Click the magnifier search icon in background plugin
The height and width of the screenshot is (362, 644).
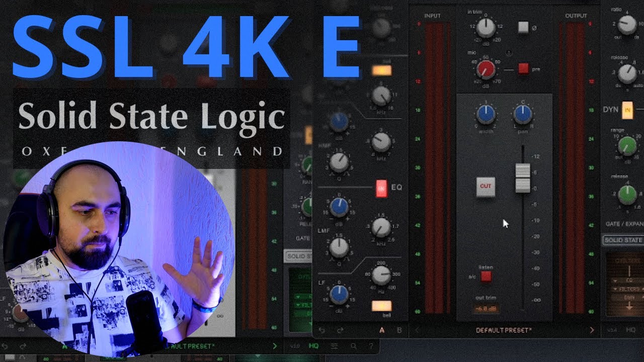(x=354, y=346)
